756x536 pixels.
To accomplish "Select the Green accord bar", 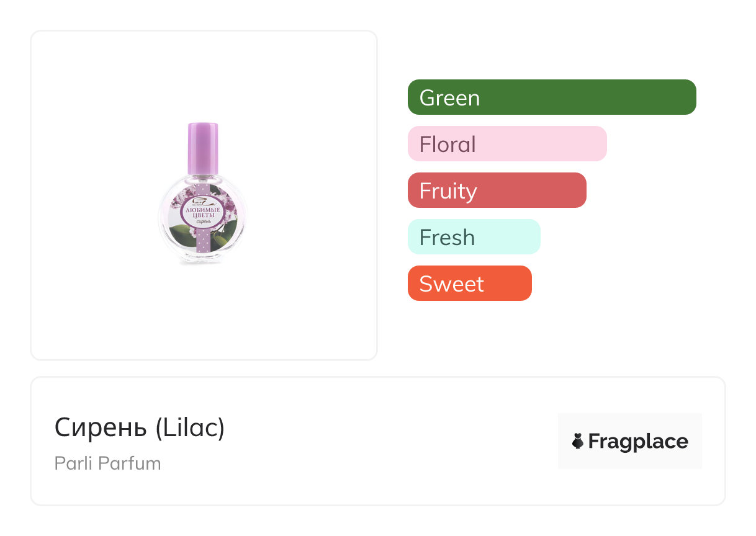I will 551,97.
